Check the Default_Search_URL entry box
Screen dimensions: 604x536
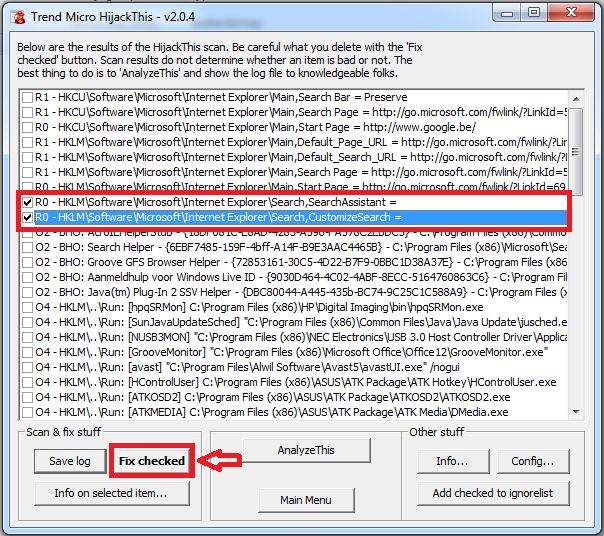pyautogui.click(x=27, y=158)
